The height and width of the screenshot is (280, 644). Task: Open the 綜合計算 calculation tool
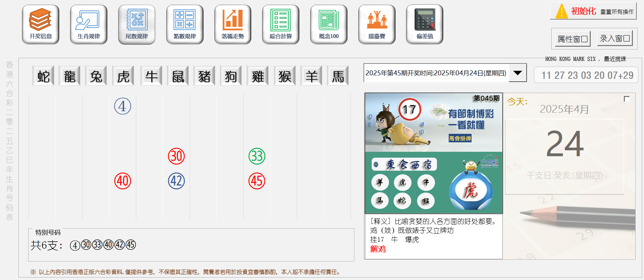point(281,24)
